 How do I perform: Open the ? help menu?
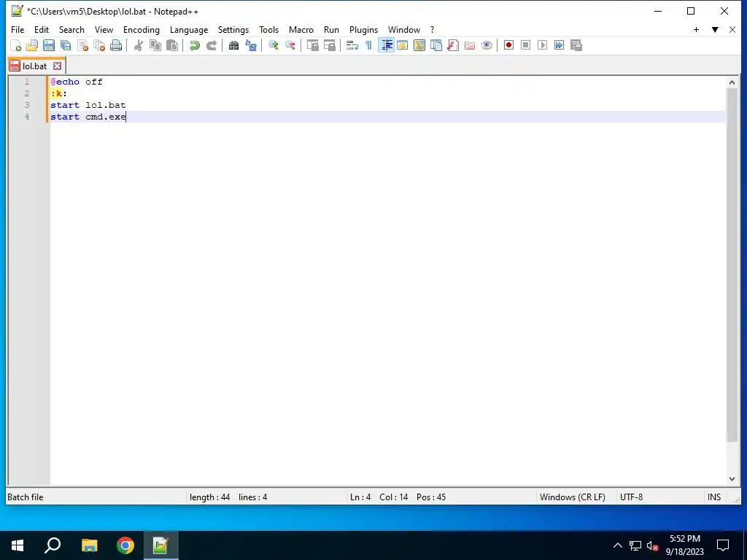tap(432, 29)
